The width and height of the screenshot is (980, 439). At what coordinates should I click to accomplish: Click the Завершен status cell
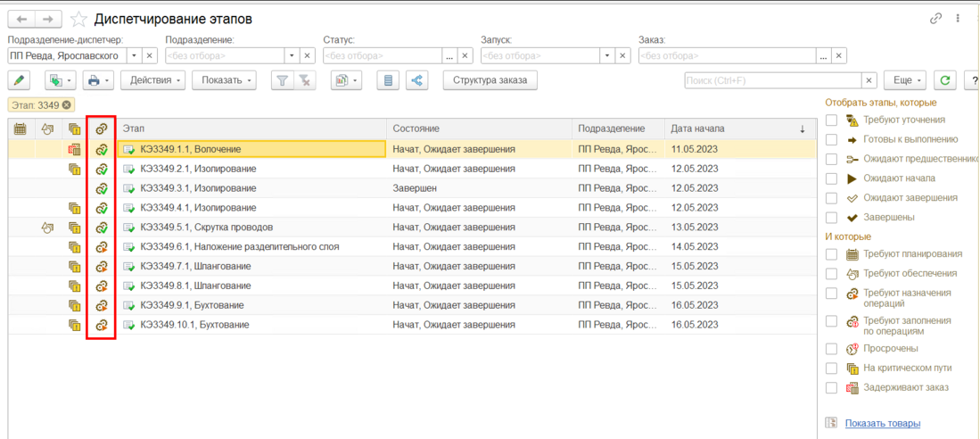[x=479, y=188]
